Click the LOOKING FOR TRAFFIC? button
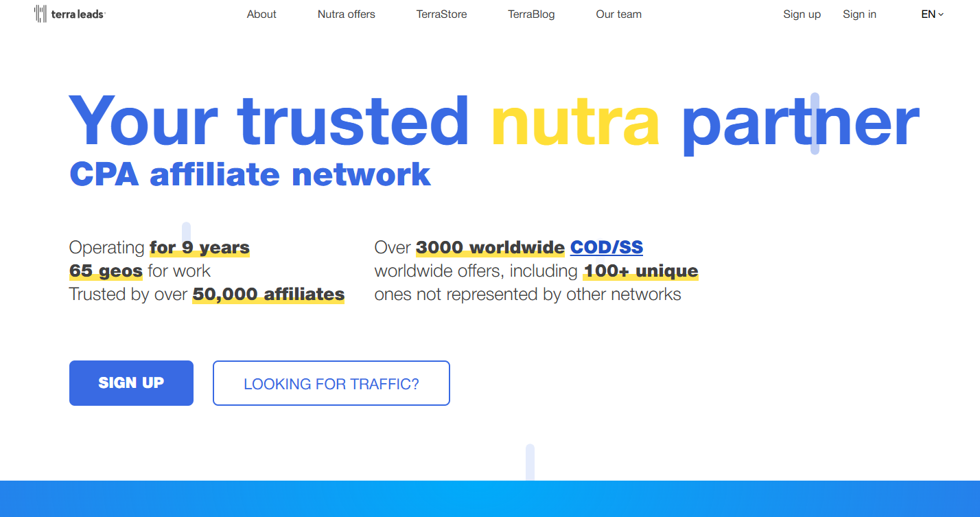Image resolution: width=980 pixels, height=517 pixels. click(x=331, y=383)
